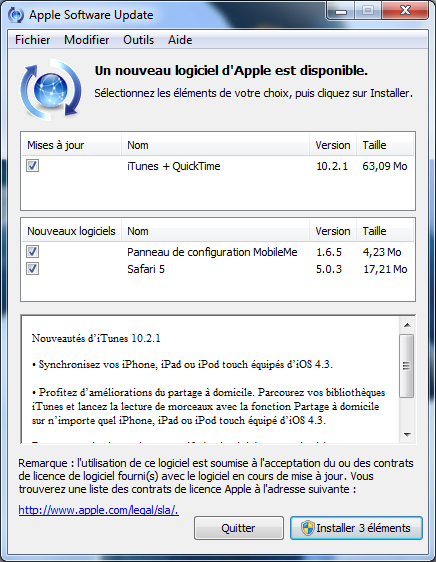The image size is (436, 562).
Task: Click the large Software Update globe icon
Action: tap(51, 89)
